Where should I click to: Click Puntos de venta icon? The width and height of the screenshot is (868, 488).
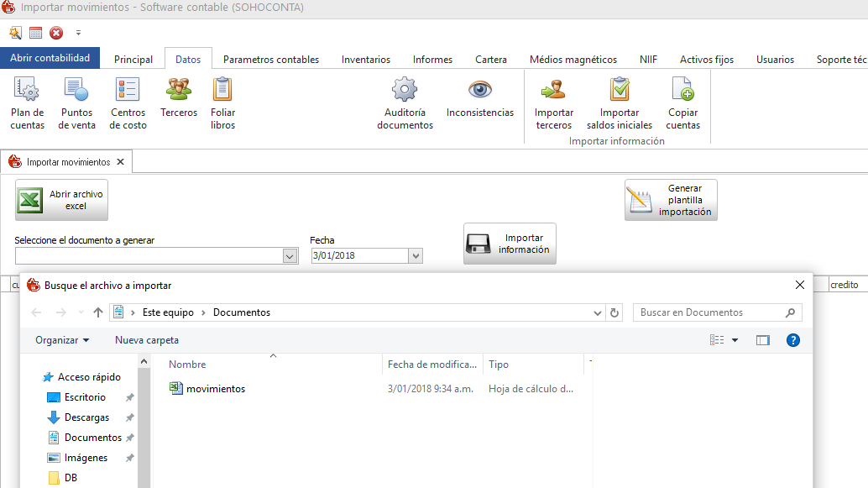tap(76, 90)
